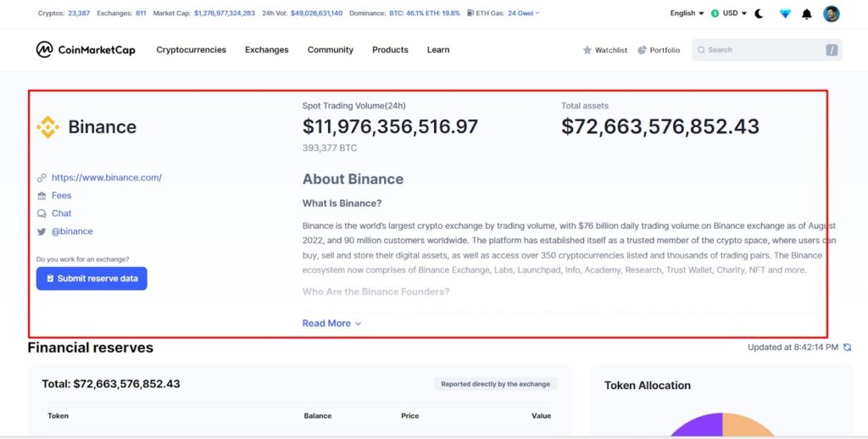Click the Submit reserve data button
The height and width of the screenshot is (439, 868).
coord(92,279)
